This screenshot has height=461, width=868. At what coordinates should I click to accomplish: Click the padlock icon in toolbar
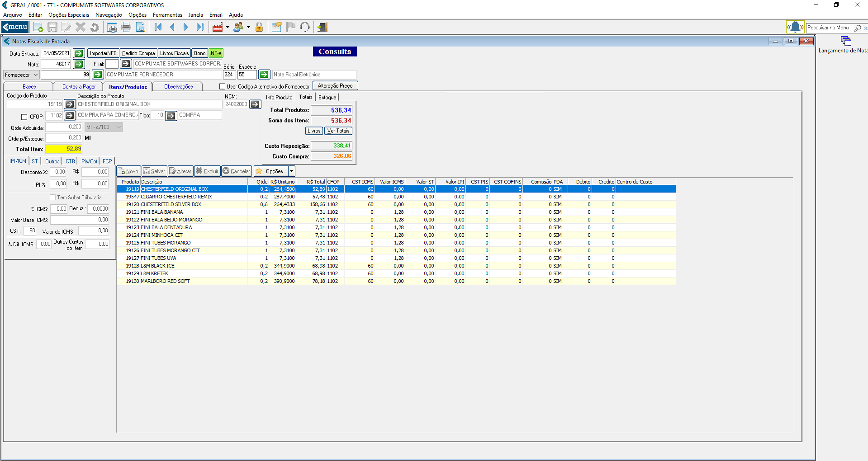coord(259,27)
